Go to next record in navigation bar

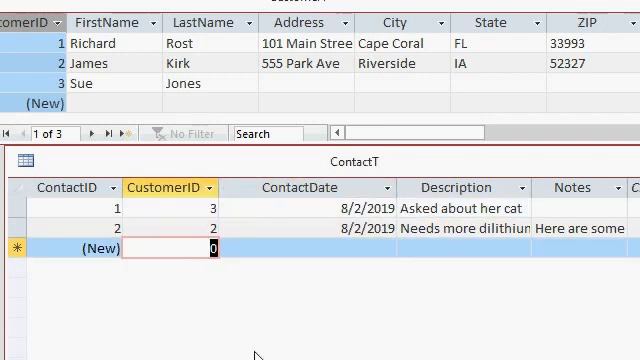pyautogui.click(x=91, y=133)
